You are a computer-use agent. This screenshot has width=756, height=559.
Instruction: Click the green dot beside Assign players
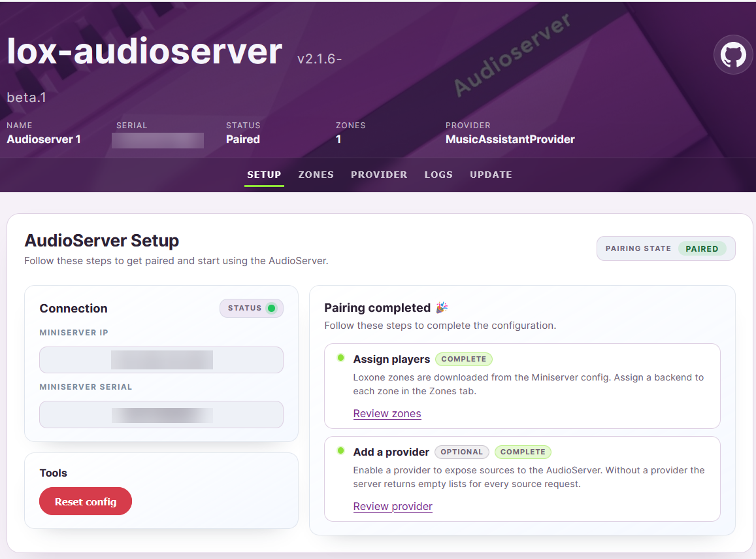[340, 358]
